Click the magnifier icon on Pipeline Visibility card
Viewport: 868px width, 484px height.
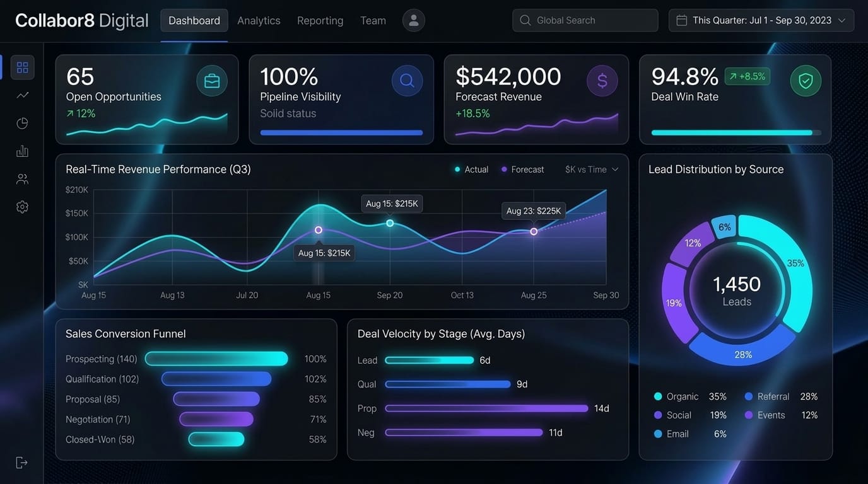tap(407, 81)
